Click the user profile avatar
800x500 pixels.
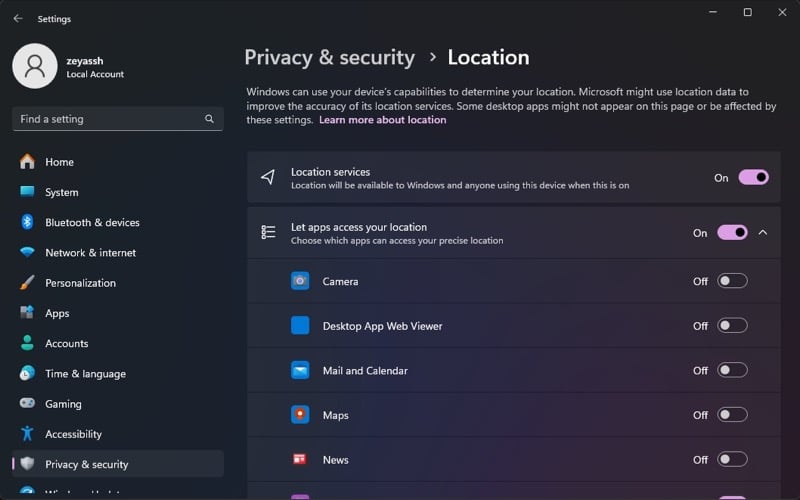(x=35, y=66)
